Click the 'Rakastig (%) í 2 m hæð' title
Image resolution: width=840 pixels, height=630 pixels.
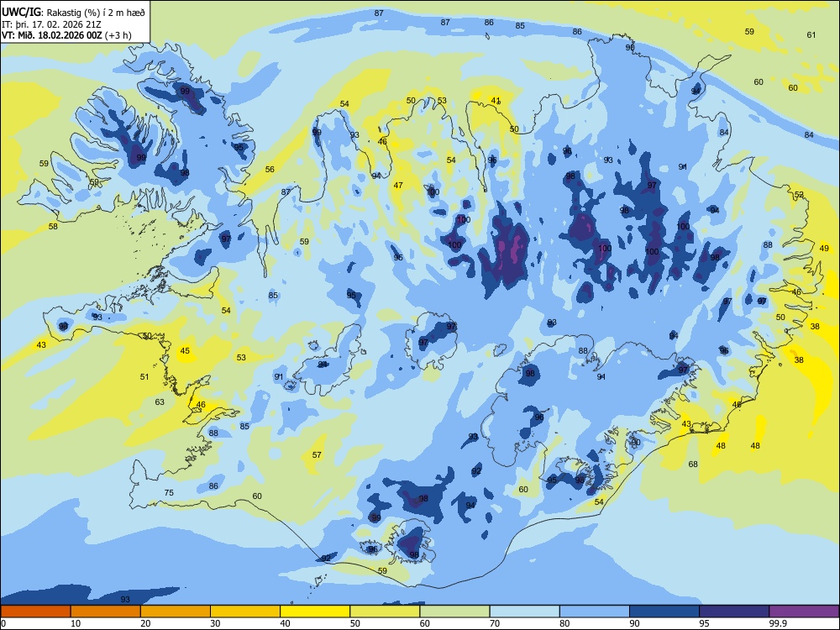pyautogui.click(x=96, y=12)
